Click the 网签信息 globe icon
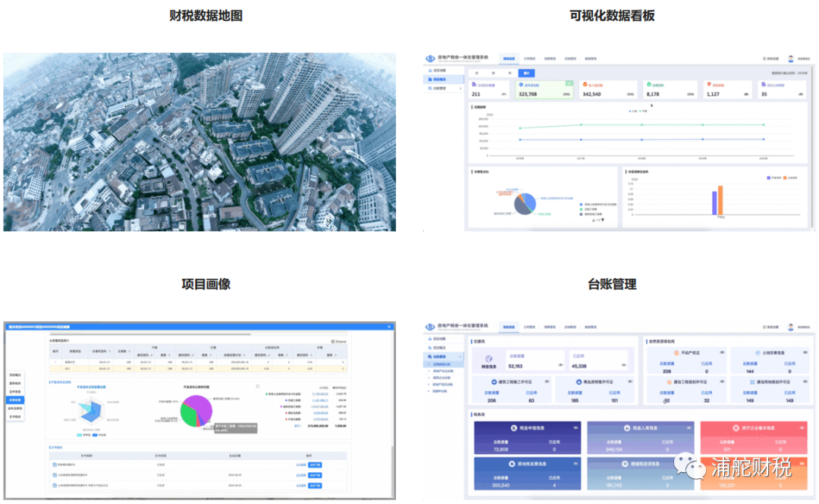 489,358
